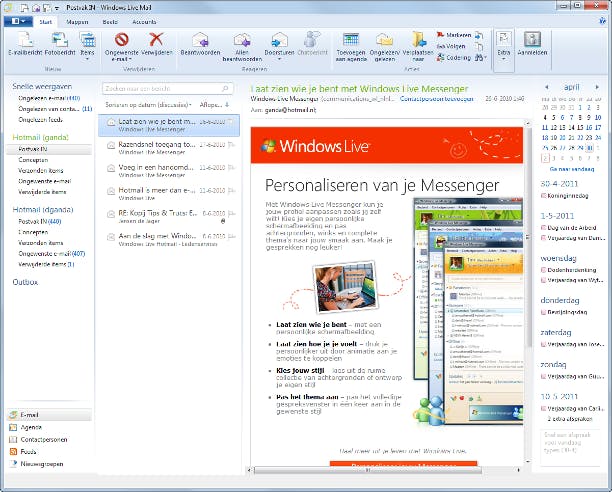
Task: Switch to Contactpersonen view icon
Action: tap(13, 440)
